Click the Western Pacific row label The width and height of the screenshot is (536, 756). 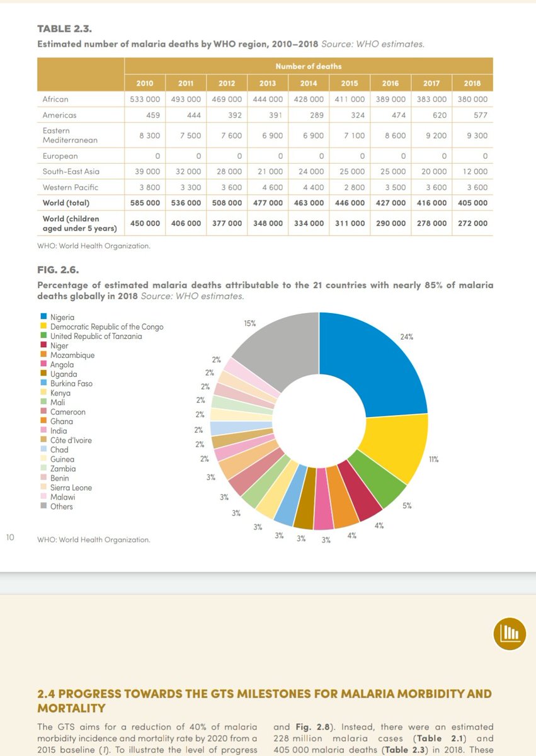pyautogui.click(x=71, y=187)
